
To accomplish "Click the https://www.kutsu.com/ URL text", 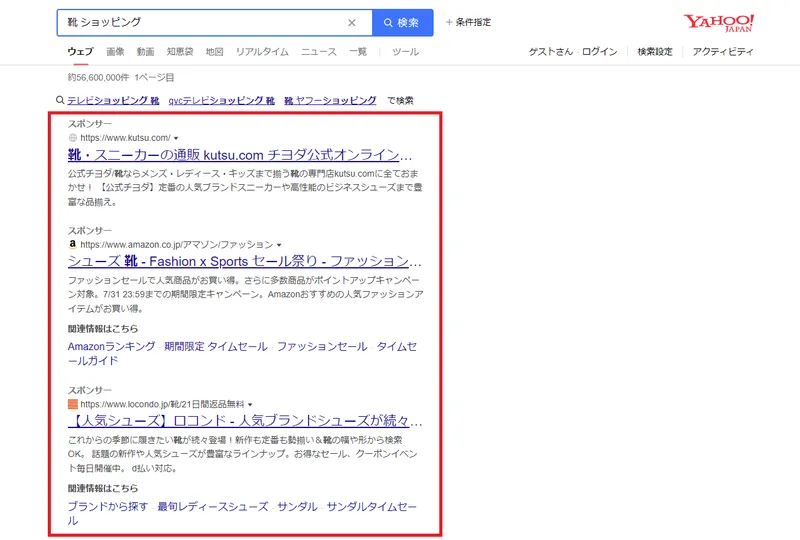I will point(126,138).
